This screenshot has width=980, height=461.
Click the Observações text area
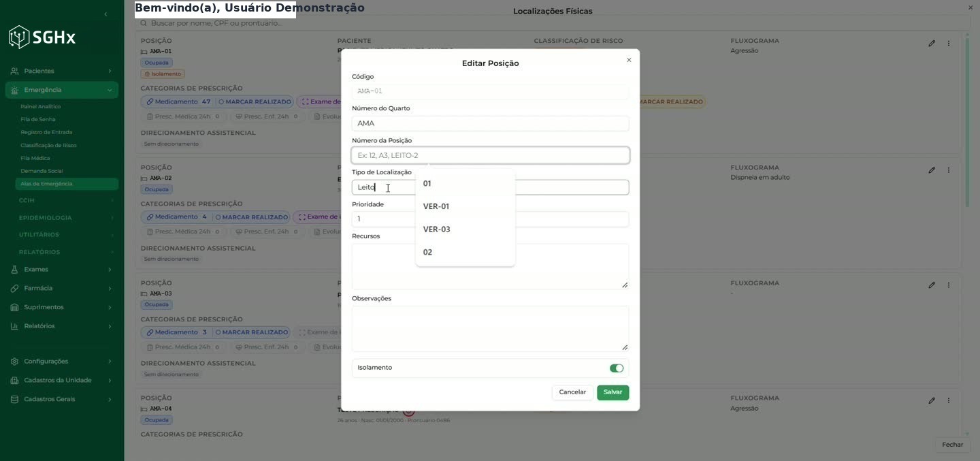click(490, 329)
